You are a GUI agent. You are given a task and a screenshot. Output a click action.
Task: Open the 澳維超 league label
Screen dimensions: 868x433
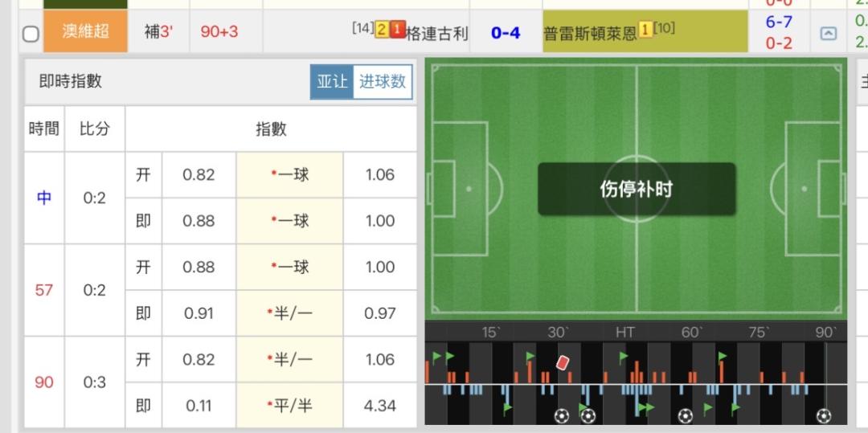[x=85, y=33]
